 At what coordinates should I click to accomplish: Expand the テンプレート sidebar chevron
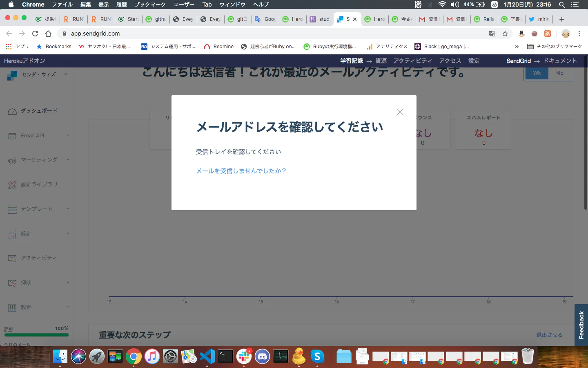click(x=68, y=209)
